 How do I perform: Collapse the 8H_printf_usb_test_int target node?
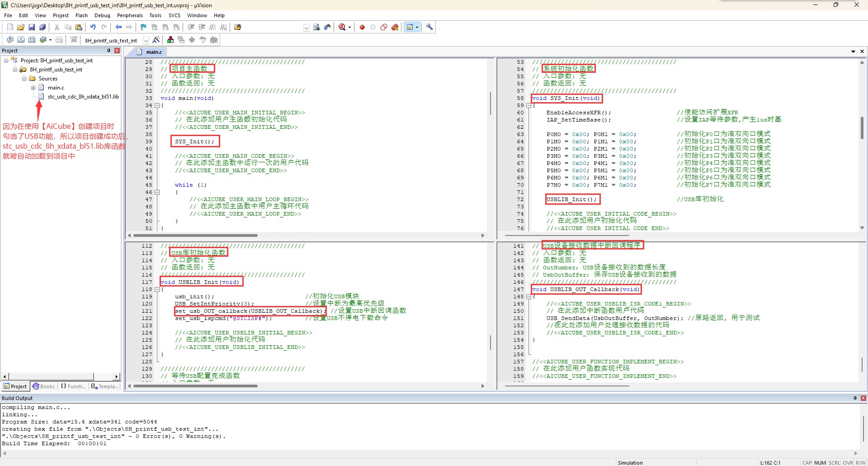tap(15, 70)
